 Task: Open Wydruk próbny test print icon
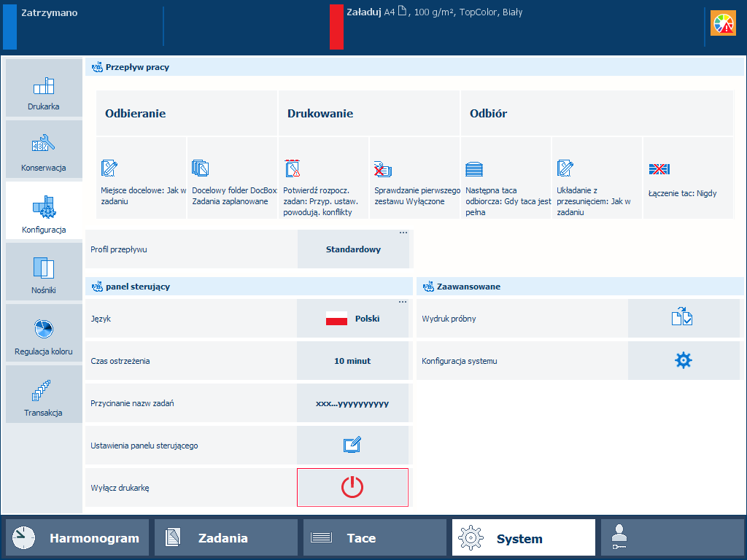683,319
